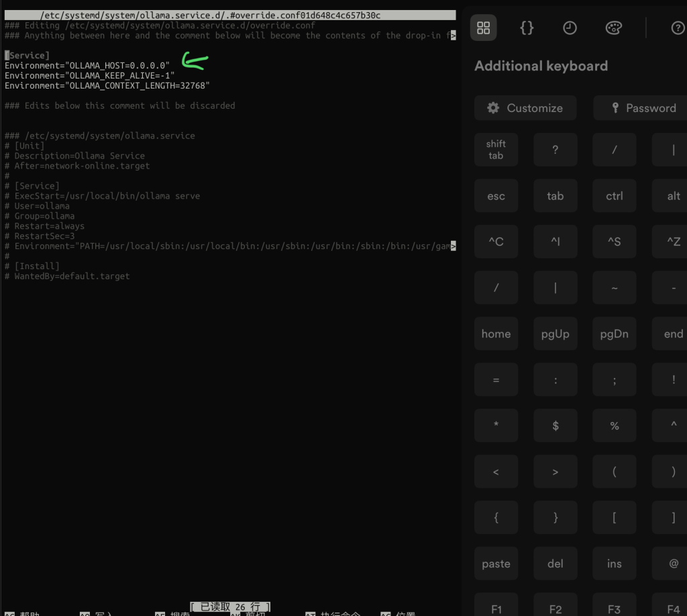687x616 pixels.
Task: Tap the less-than key
Action: pos(496,472)
